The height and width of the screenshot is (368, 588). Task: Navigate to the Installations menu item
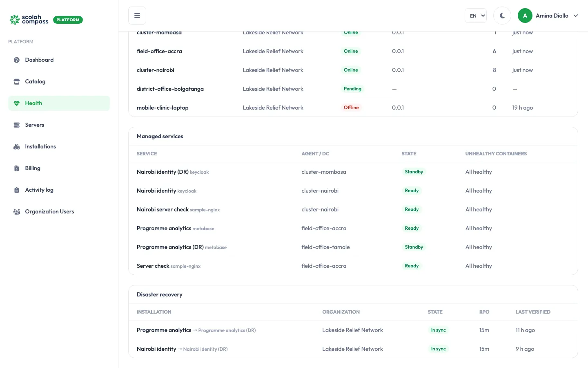tap(59, 147)
